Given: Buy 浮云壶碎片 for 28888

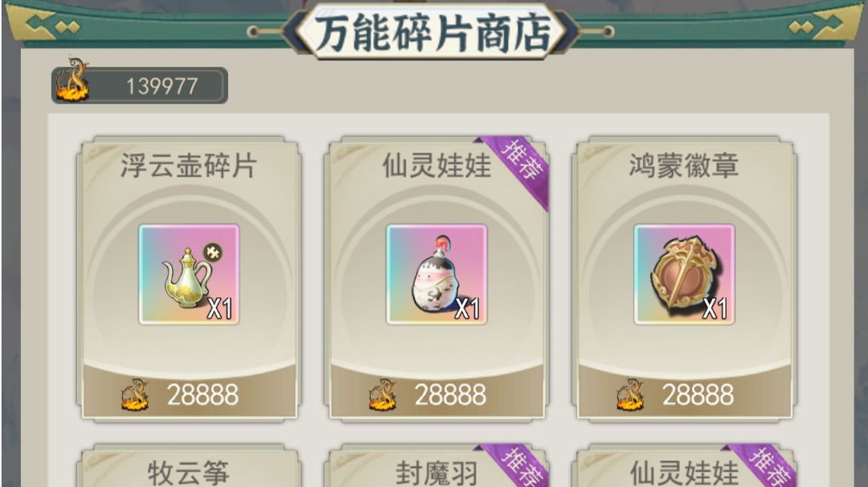Looking at the screenshot, I should pos(189,395).
